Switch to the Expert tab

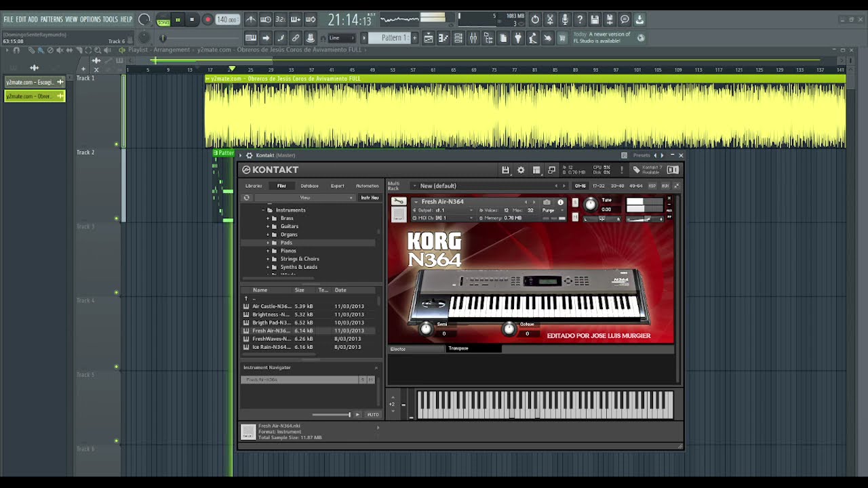pyautogui.click(x=337, y=186)
